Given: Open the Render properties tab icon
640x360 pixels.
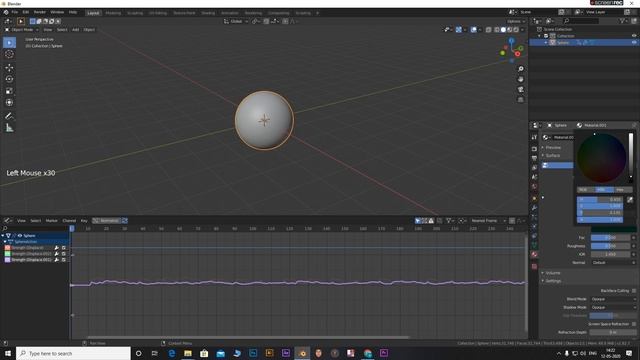Looking at the screenshot, I should pyautogui.click(x=534, y=149).
